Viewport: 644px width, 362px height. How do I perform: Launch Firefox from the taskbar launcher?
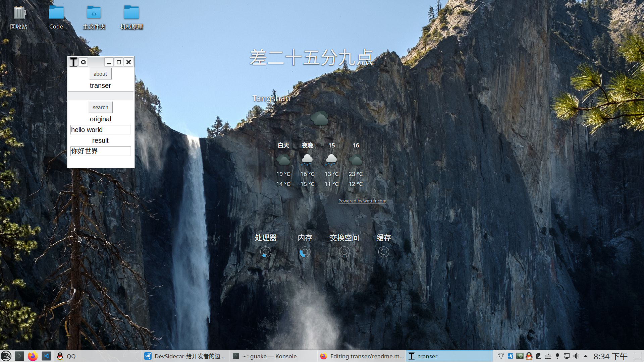(33, 356)
